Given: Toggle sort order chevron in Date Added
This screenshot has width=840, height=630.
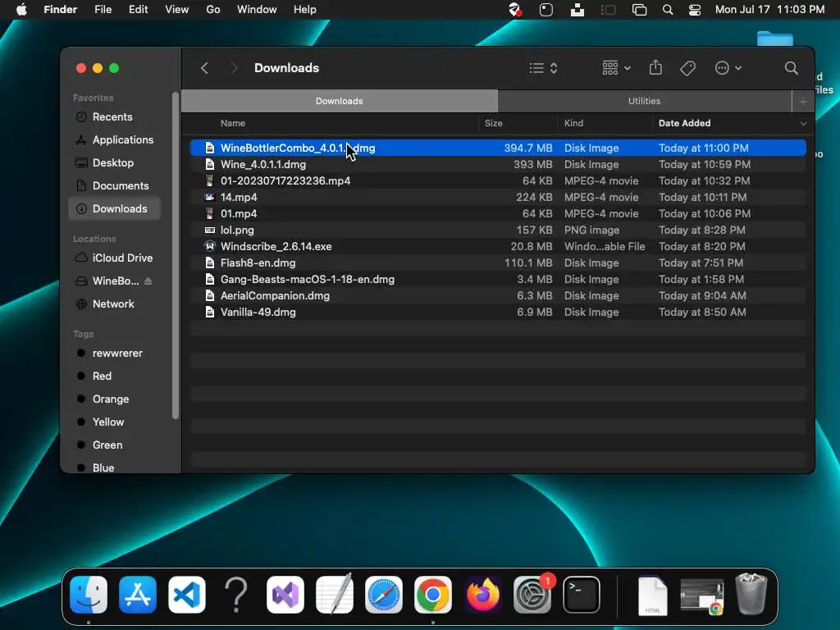Looking at the screenshot, I should 803,124.
